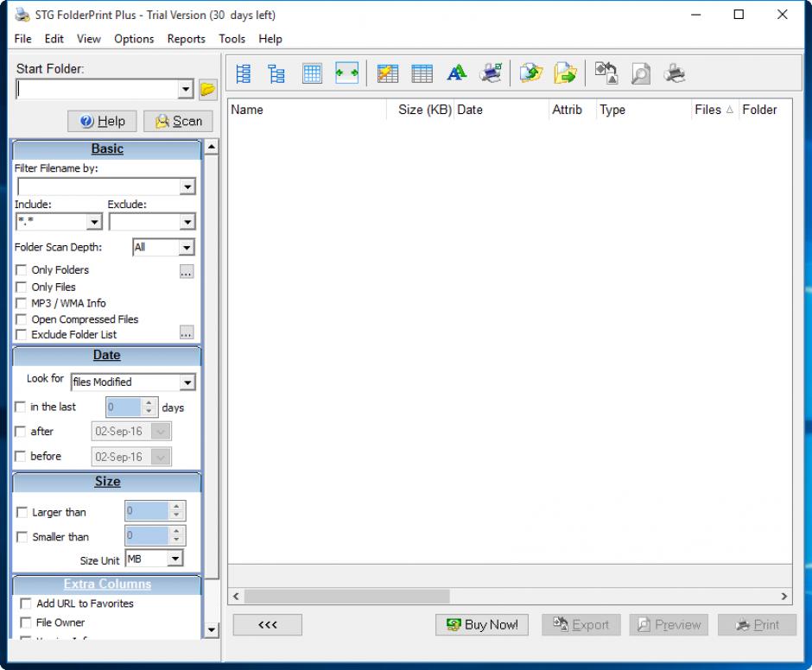Screen dimensions: 812x670
Task: Check Add URL to Favorites
Action: [x=25, y=604]
